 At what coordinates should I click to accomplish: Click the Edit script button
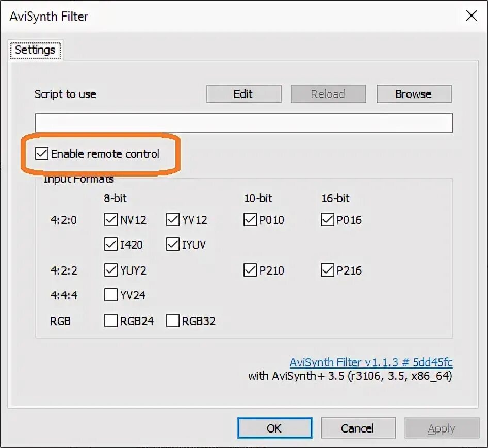tap(243, 94)
